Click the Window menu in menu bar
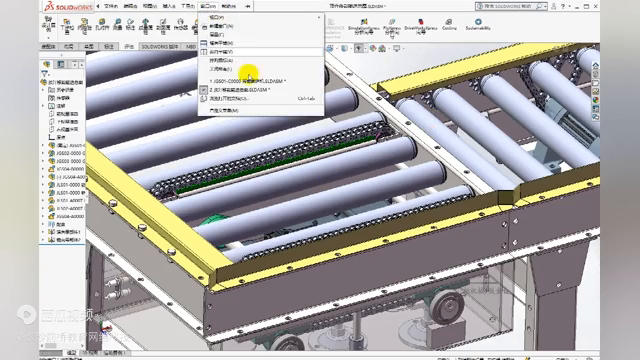This screenshot has height=360, width=640. (x=208, y=6)
